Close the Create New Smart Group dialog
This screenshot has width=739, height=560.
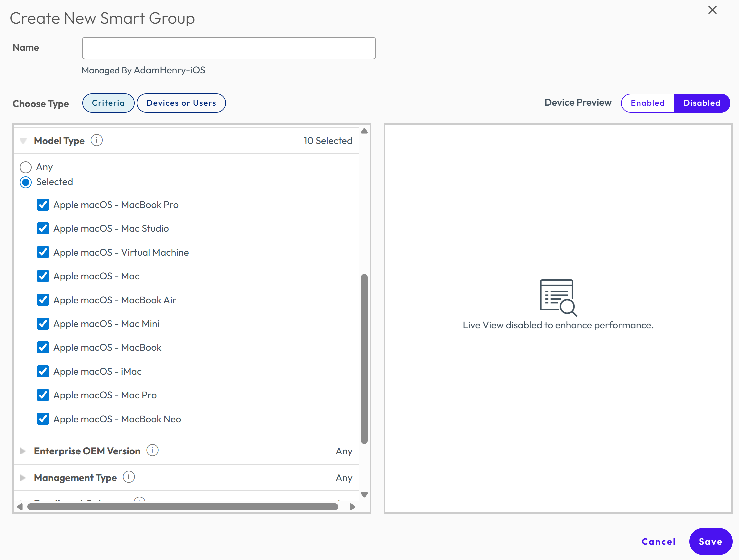(712, 10)
